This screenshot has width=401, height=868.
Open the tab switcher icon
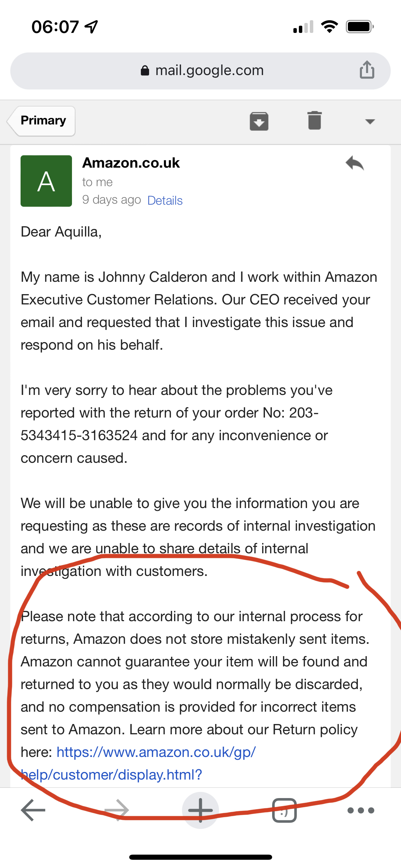pos(284,810)
